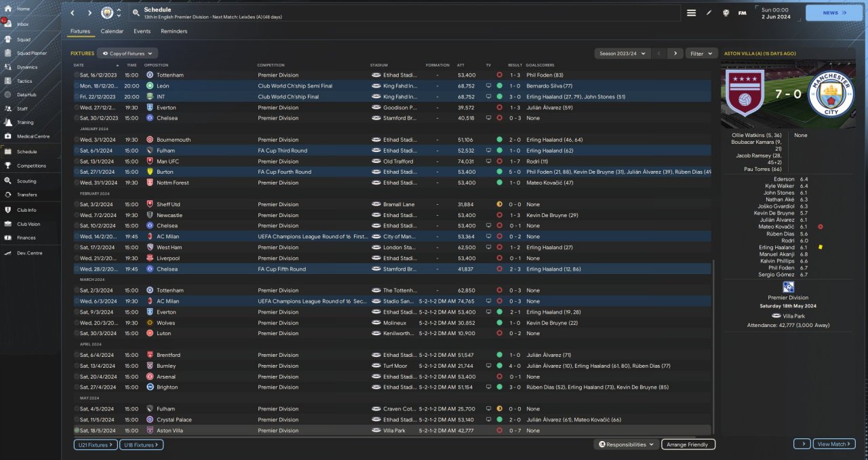Switch to the Fixtures tab
Image resolution: width=868 pixels, height=460 pixels.
(80, 31)
